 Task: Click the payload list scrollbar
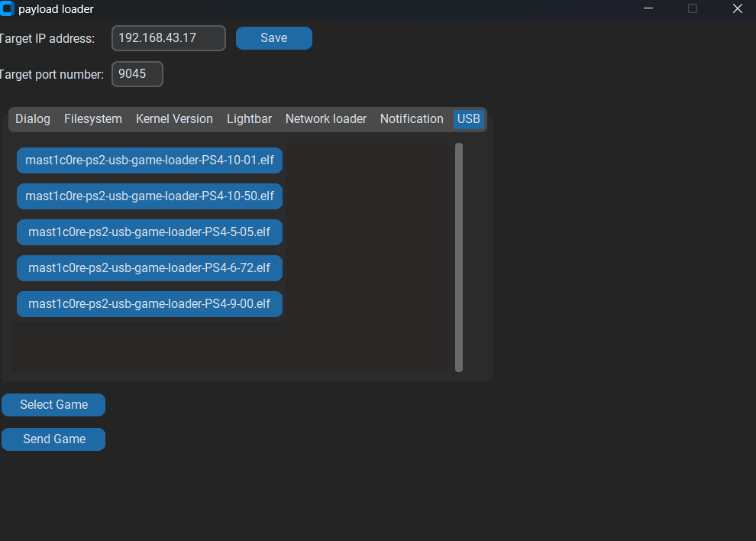click(x=459, y=260)
